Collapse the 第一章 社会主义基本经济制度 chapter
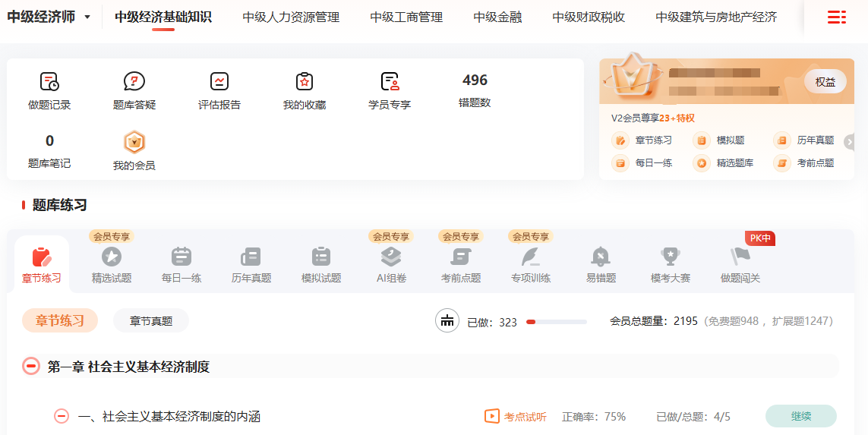The image size is (868, 435). coord(31,367)
